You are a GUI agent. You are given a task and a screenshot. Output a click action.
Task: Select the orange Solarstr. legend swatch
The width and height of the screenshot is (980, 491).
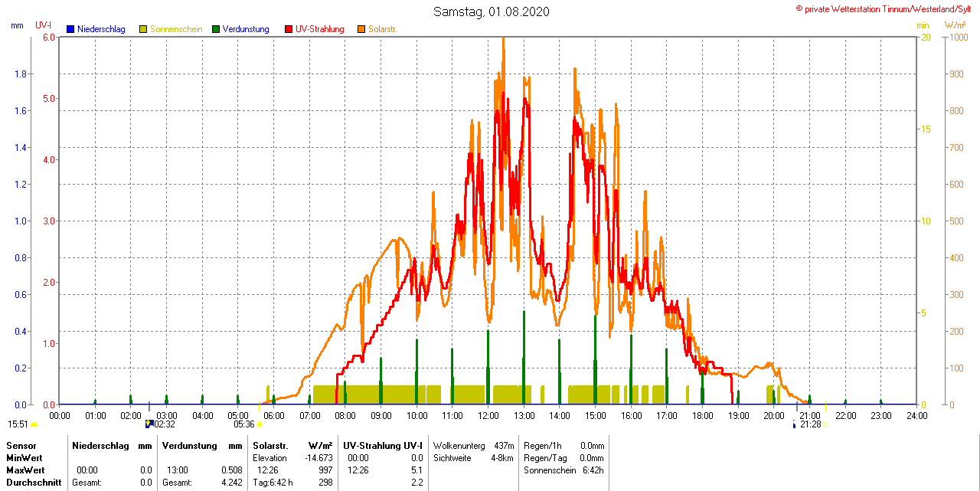361,29
